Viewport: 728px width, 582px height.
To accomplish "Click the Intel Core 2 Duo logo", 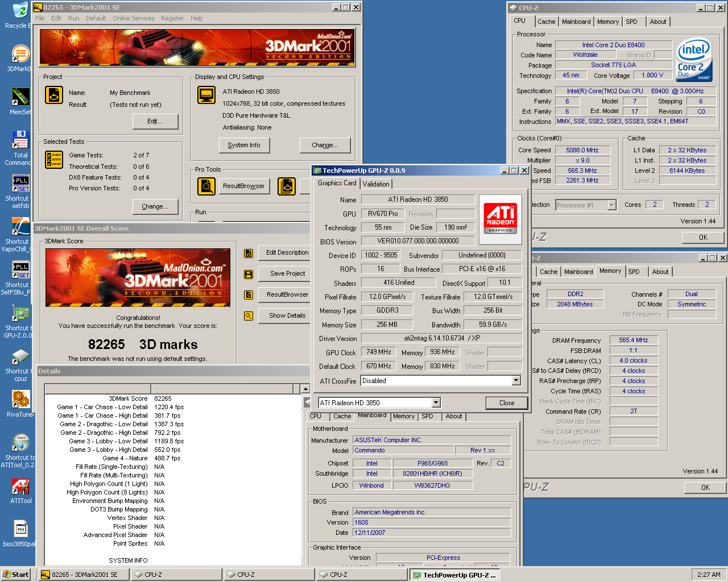I will coord(694,60).
